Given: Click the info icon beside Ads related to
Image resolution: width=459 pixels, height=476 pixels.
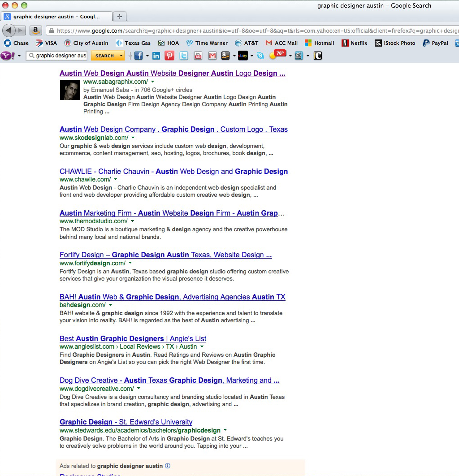Looking at the screenshot, I should point(168,466).
